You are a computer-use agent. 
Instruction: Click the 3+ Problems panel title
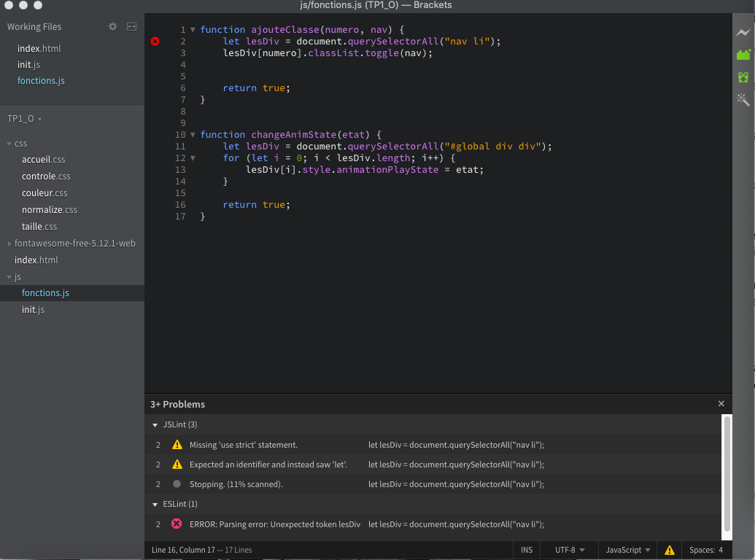tap(178, 404)
